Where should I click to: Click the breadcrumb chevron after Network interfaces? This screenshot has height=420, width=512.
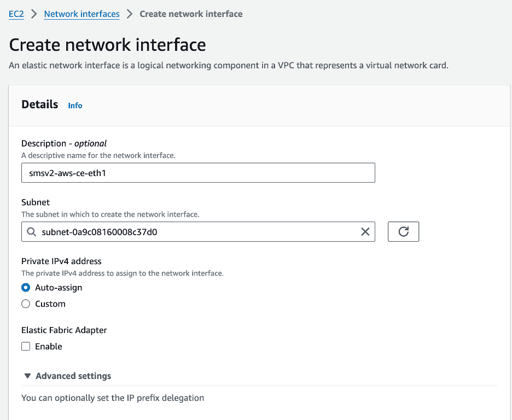click(x=130, y=14)
